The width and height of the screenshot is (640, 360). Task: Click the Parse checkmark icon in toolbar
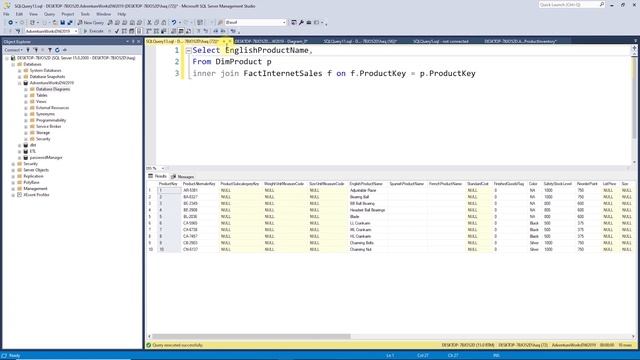pos(117,31)
